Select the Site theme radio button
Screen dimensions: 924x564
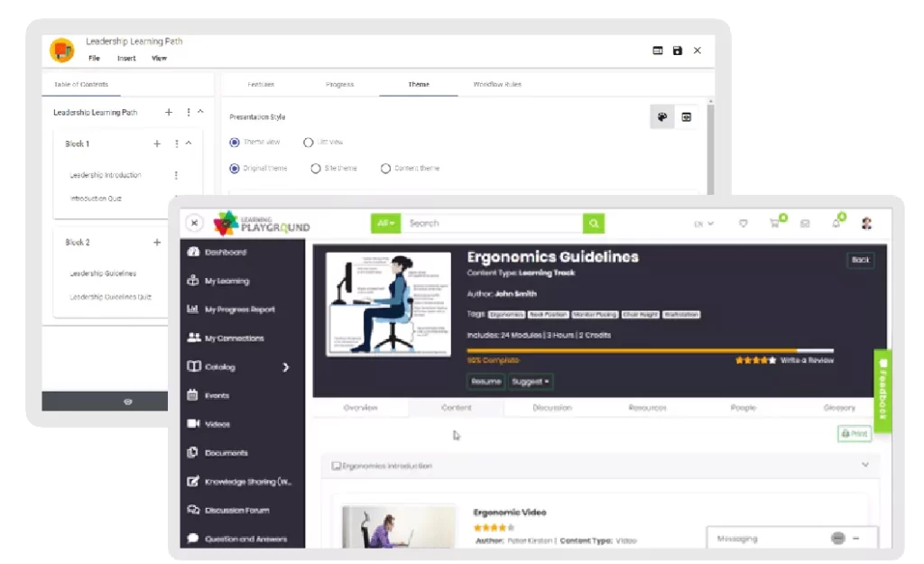pyautogui.click(x=316, y=169)
